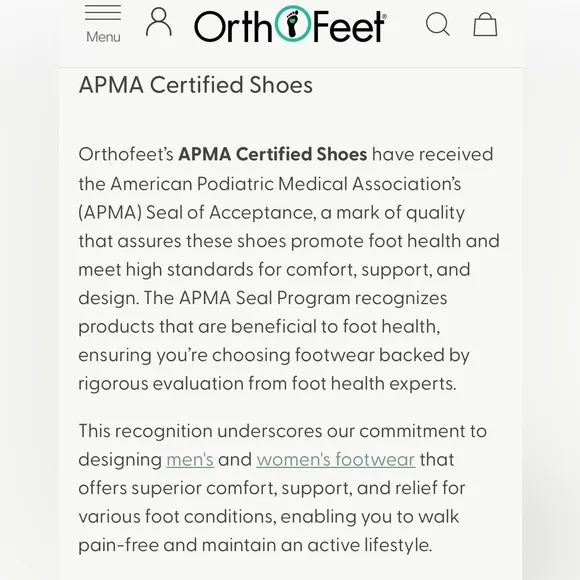
Task: Click the "American Podiatric Medical Association's" text
Action: coord(286,183)
